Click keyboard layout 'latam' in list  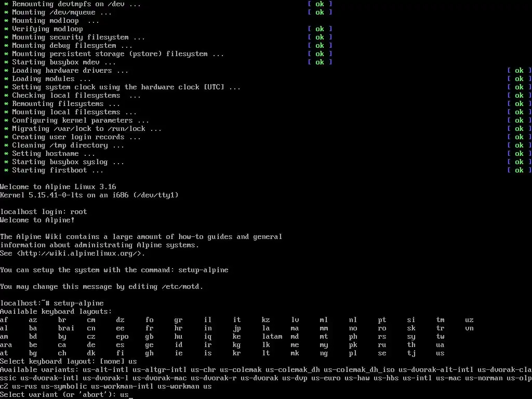[272, 337]
